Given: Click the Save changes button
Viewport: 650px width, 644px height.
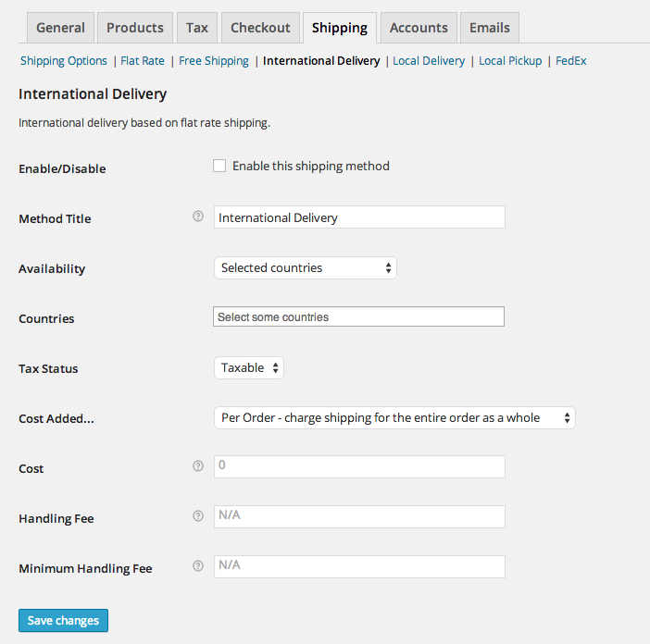Looking at the screenshot, I should pyautogui.click(x=63, y=620).
